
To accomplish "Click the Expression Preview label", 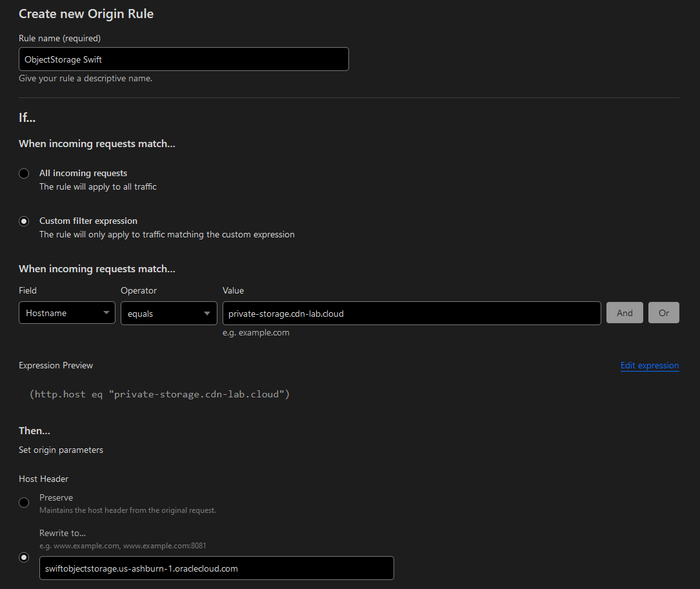I will [55, 365].
